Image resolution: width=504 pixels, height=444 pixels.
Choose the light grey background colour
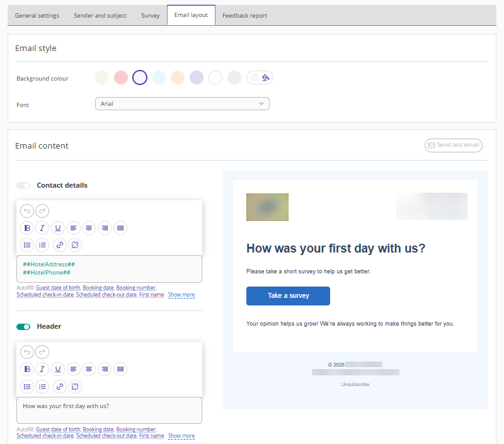[234, 77]
